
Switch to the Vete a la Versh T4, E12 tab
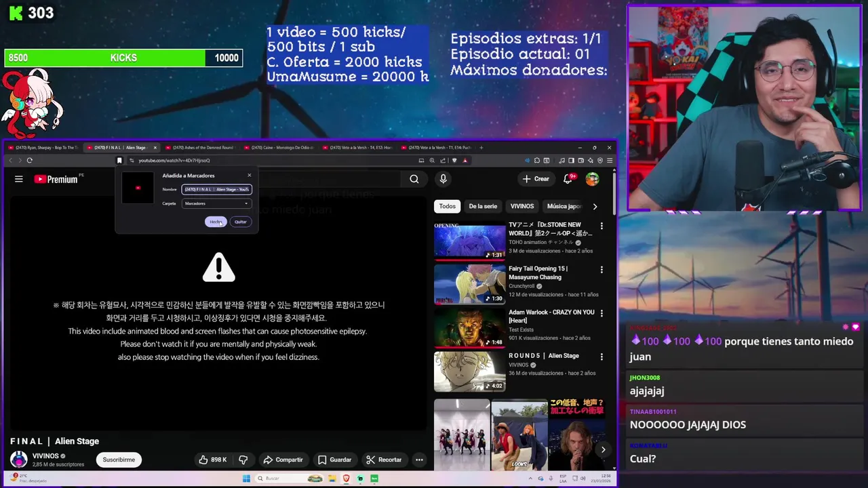pyautogui.click(x=358, y=147)
